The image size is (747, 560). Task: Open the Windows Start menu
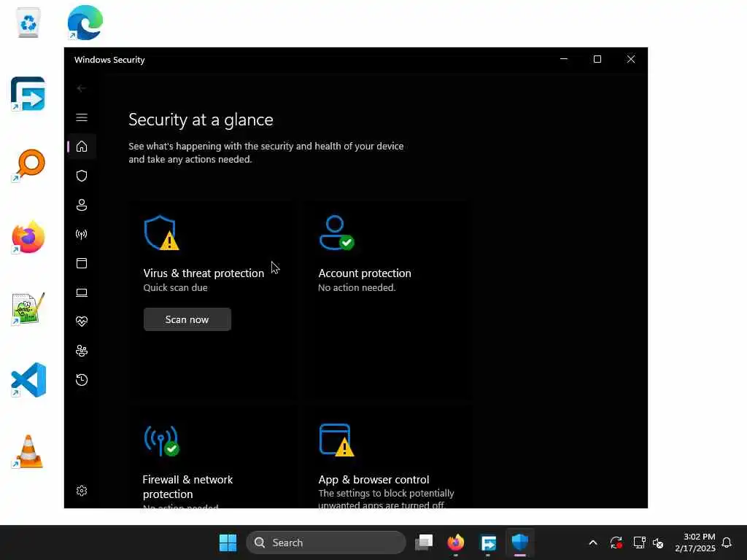(x=228, y=542)
